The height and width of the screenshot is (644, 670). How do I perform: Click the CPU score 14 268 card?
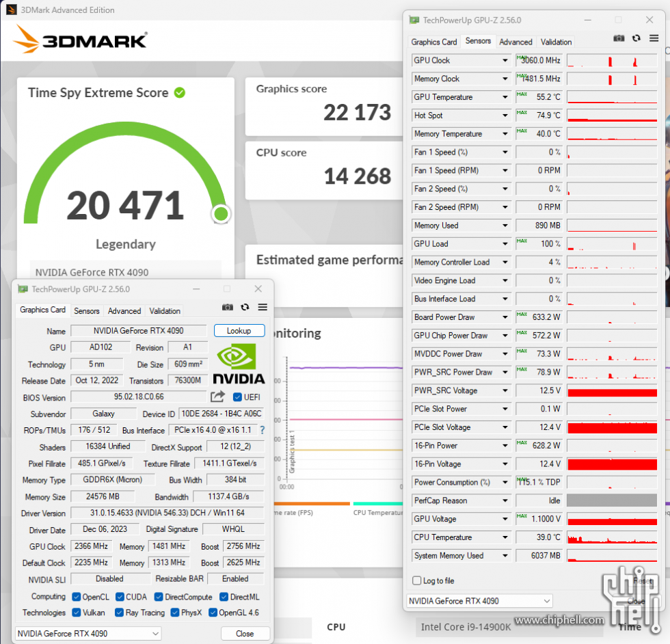[324, 170]
